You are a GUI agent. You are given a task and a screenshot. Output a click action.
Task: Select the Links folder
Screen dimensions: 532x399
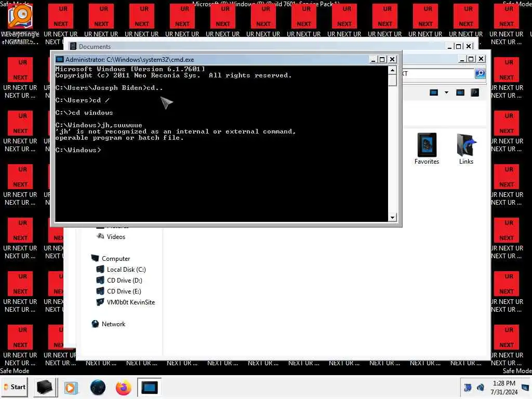tap(466, 149)
